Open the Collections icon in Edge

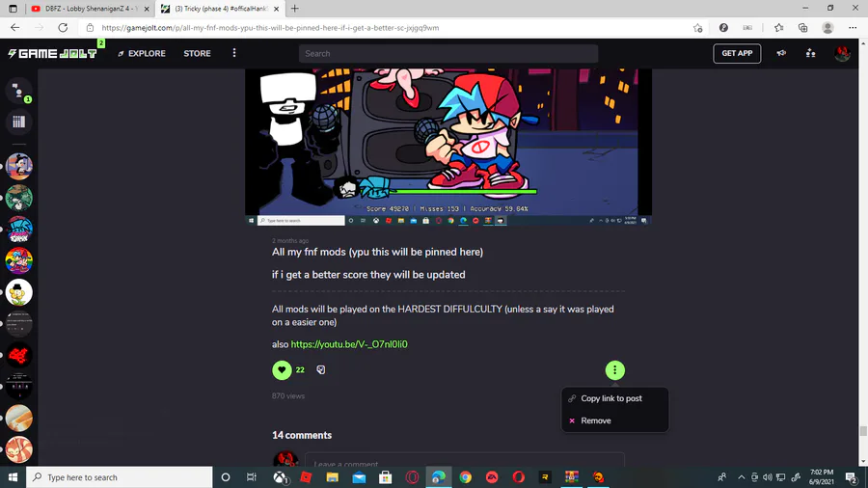click(802, 28)
